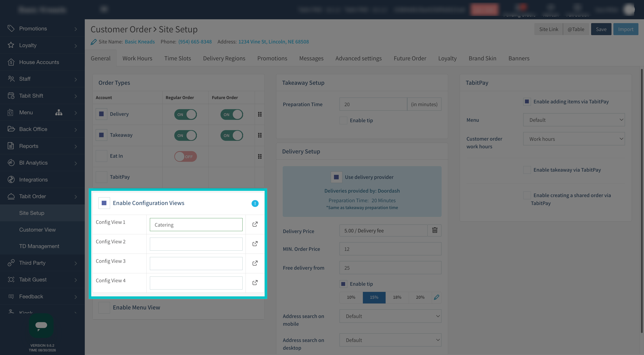Uncheck Use delivery provider checkbox
Viewport: 644px width, 355px height.
(x=336, y=177)
